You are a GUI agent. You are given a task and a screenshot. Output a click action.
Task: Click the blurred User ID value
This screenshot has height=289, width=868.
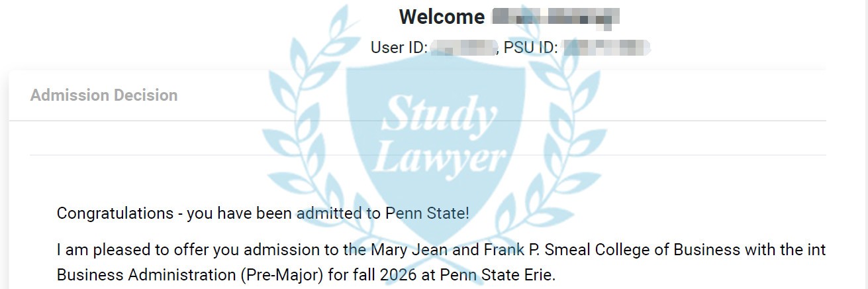[x=463, y=48]
